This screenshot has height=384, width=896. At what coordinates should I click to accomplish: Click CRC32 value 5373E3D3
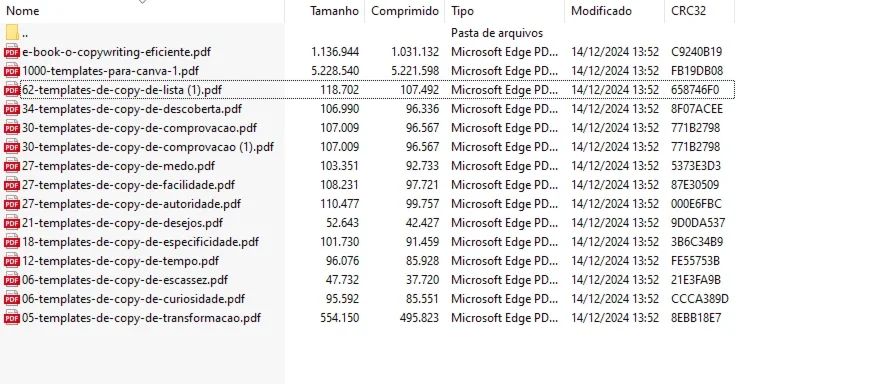pyautogui.click(x=696, y=166)
